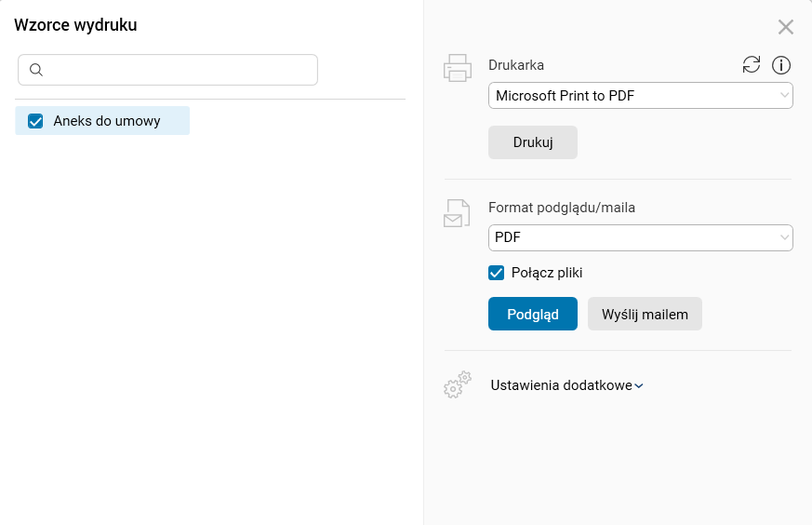Click the envelope document icon
Screen dimensions: 812x525
pos(457,213)
